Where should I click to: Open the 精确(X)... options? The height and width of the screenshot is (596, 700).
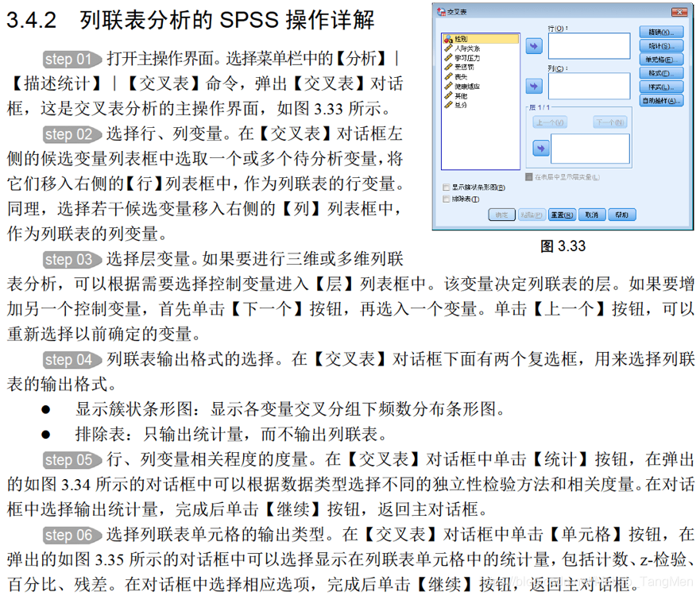pyautogui.click(x=661, y=32)
